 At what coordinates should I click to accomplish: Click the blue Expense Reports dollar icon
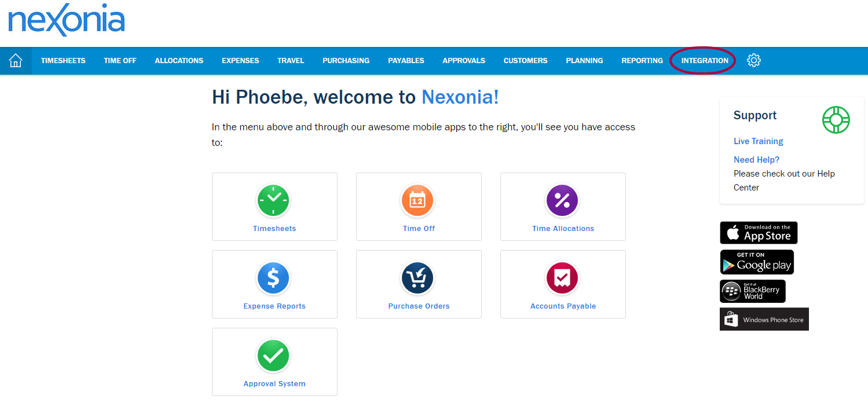coord(273,278)
